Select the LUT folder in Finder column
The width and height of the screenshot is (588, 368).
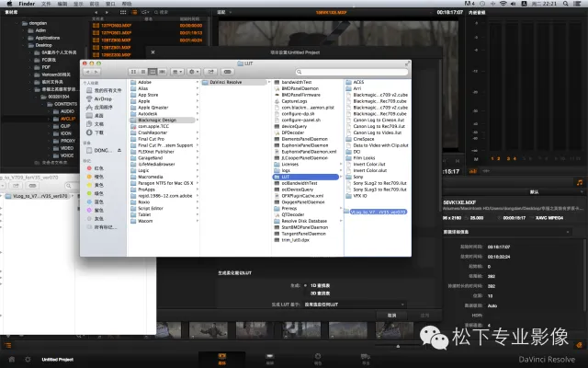306,177
